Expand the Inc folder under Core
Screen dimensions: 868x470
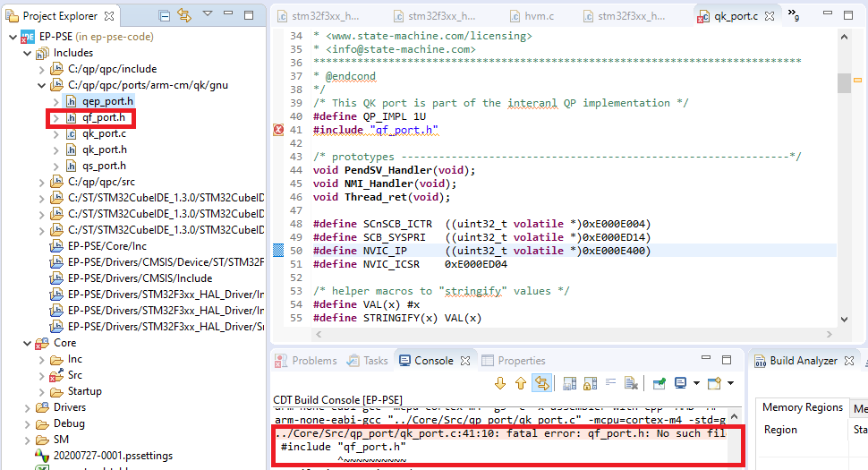41,360
